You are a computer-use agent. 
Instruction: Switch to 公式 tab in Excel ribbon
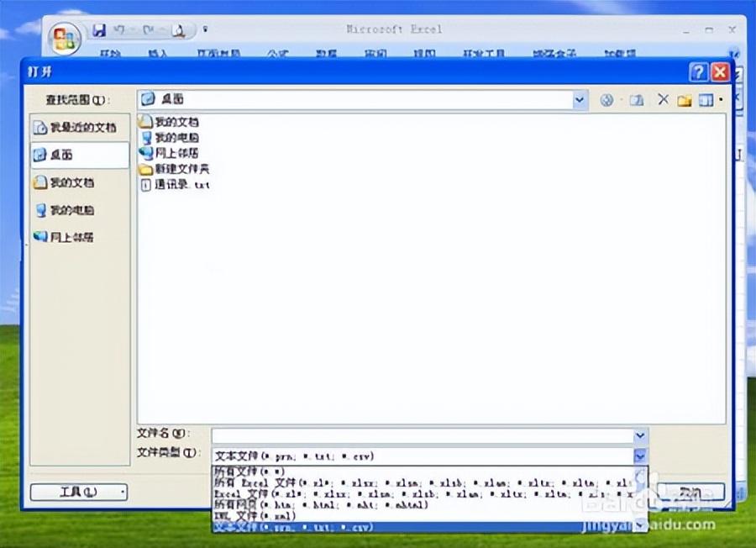point(277,54)
